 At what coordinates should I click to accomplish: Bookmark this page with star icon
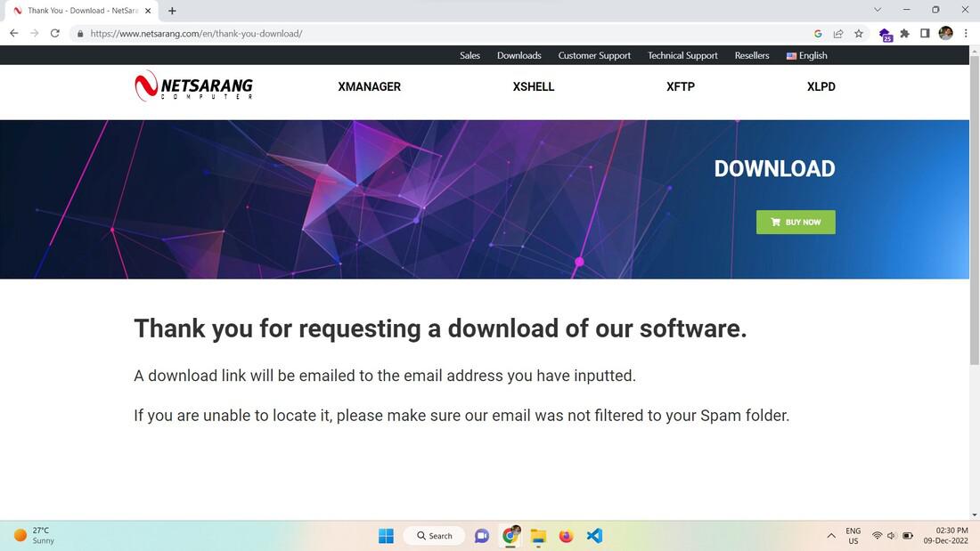(x=859, y=34)
